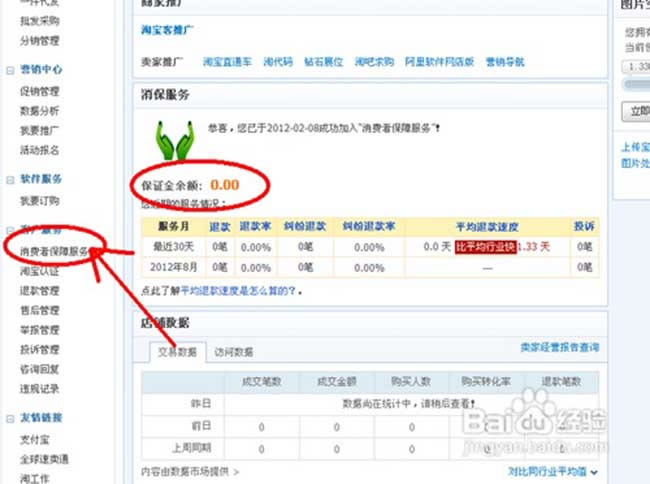Viewport: 650px width, 484px height.
Task: Click the 2012年8月 row label
Action: click(x=173, y=267)
